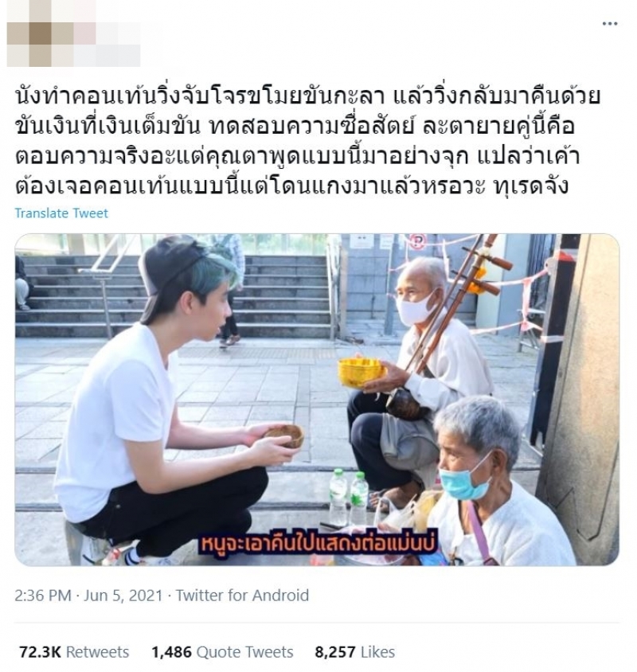Open the tweet's three-dot more menu
637x672 pixels.
[x=610, y=24]
